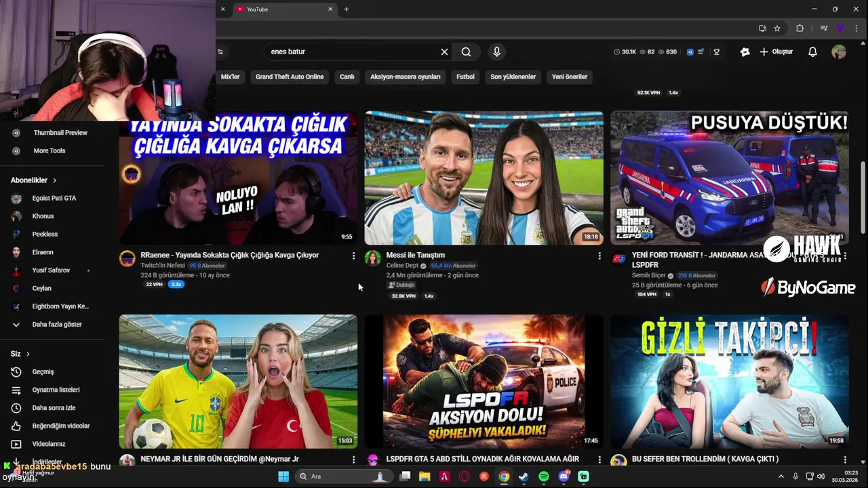Open Discord from the taskbar
The width and height of the screenshot is (868, 488).
pos(564,476)
